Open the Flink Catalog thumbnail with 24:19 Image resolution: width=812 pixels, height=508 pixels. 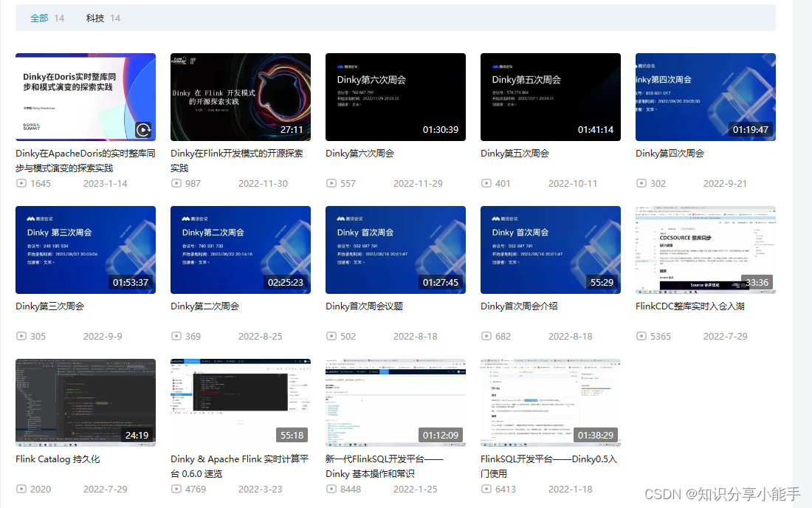(x=86, y=402)
